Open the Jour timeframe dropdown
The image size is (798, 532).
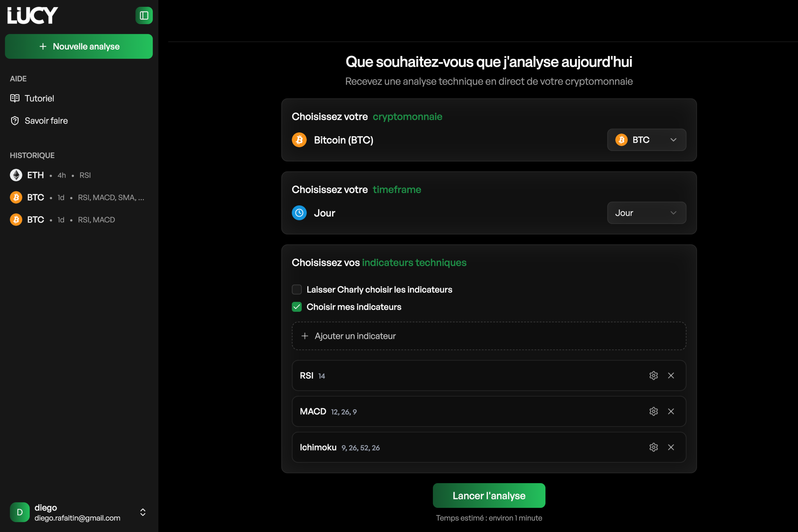pos(646,213)
